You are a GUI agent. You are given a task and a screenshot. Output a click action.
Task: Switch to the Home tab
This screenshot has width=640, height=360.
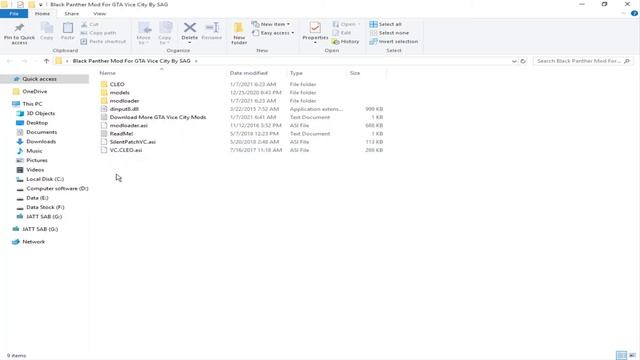tap(42, 13)
